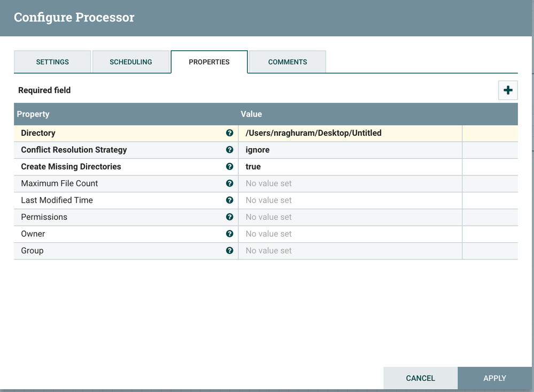Add a new property with plus button
Screen dimensions: 534x392
pos(508,90)
